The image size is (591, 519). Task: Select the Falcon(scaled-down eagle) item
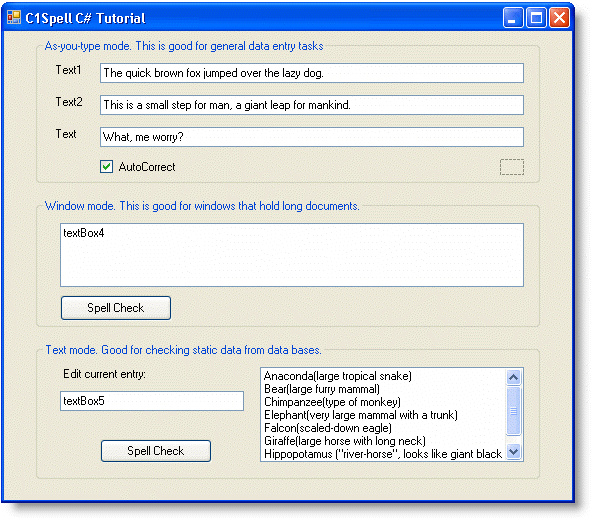click(328, 428)
